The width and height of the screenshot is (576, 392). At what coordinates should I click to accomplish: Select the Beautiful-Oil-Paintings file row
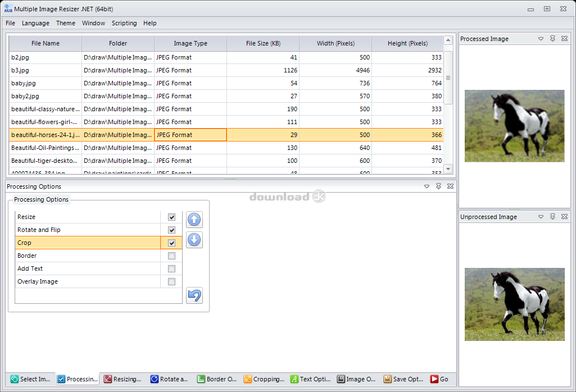click(x=226, y=148)
